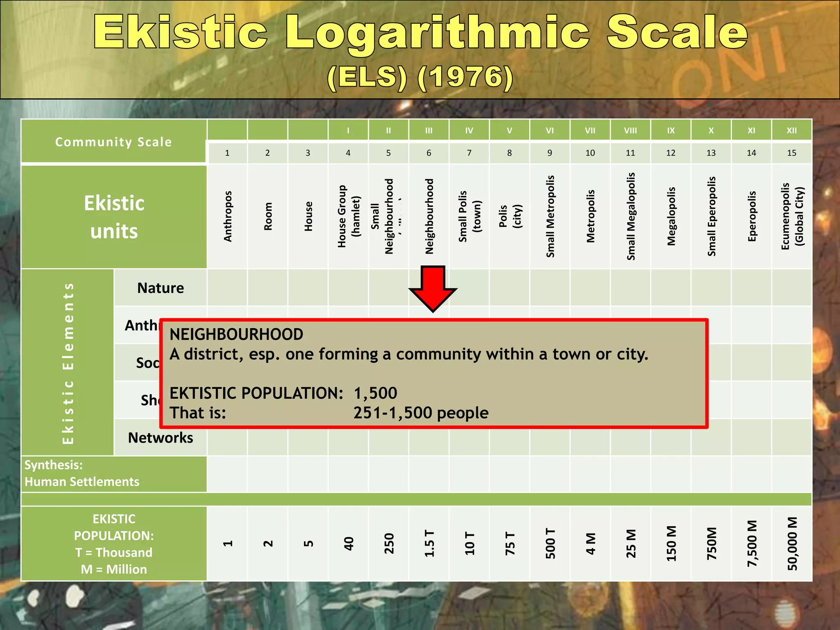Screen dimensions: 840x630
Task: Click the 'Room' unit column label
Action: coord(268,216)
